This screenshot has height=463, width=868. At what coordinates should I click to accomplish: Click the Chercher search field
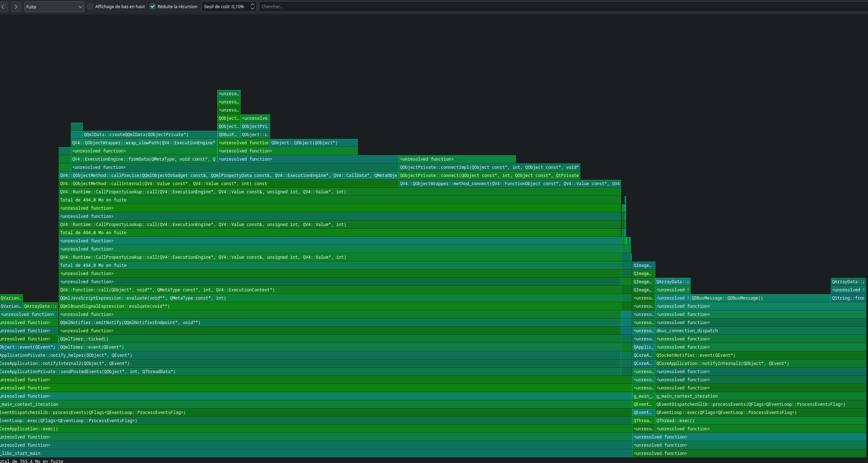click(563, 7)
